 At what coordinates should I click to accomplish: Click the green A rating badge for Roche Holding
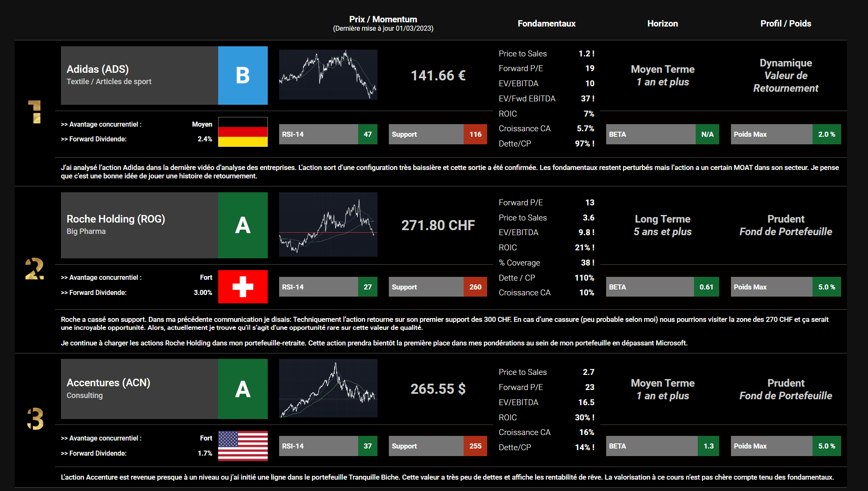coord(243,225)
